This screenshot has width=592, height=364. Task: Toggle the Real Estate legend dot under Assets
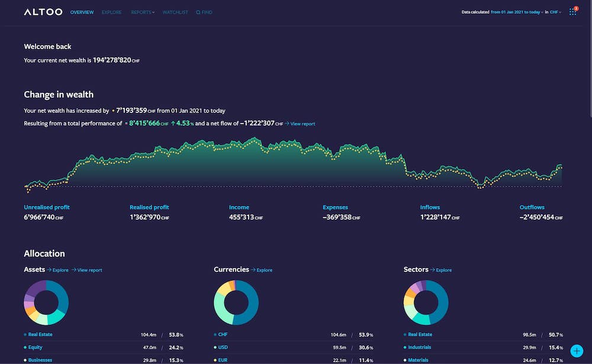coord(24,334)
